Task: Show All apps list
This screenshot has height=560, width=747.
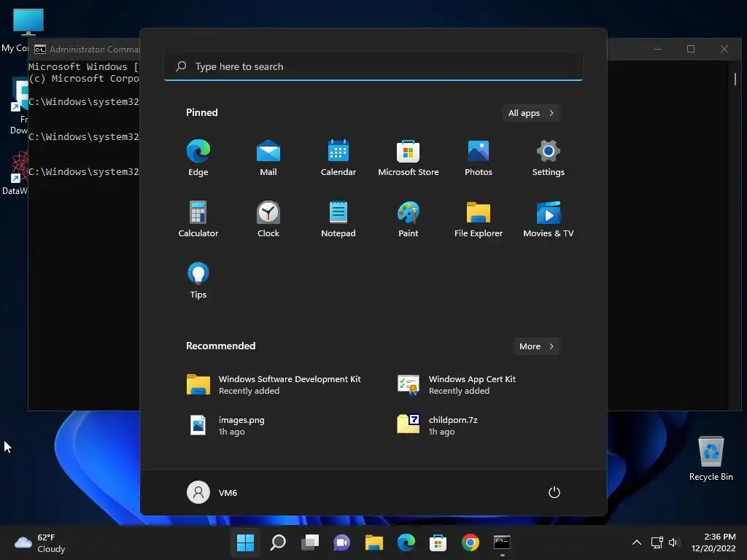Action: pos(531,113)
